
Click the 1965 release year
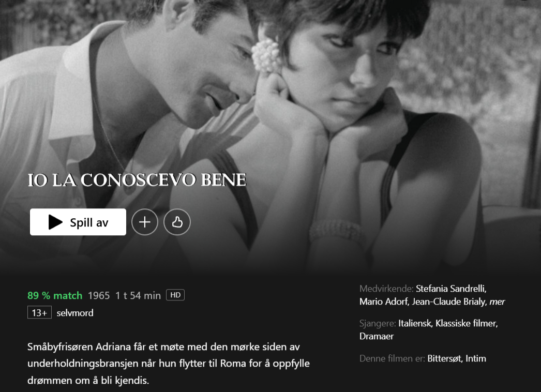click(99, 296)
